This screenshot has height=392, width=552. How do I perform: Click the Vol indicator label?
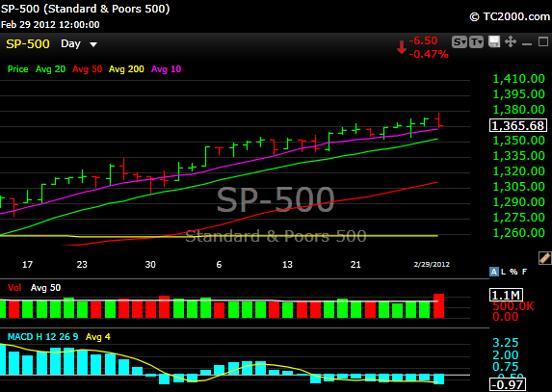click(x=14, y=288)
